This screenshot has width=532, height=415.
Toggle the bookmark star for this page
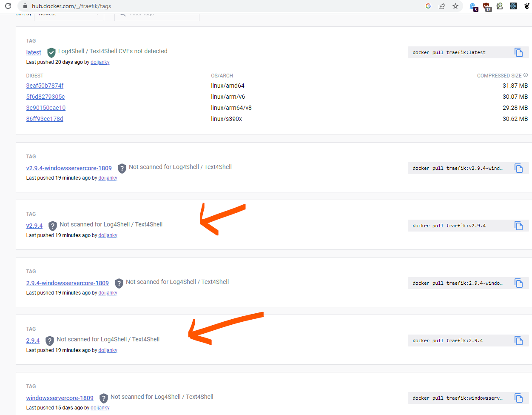455,6
